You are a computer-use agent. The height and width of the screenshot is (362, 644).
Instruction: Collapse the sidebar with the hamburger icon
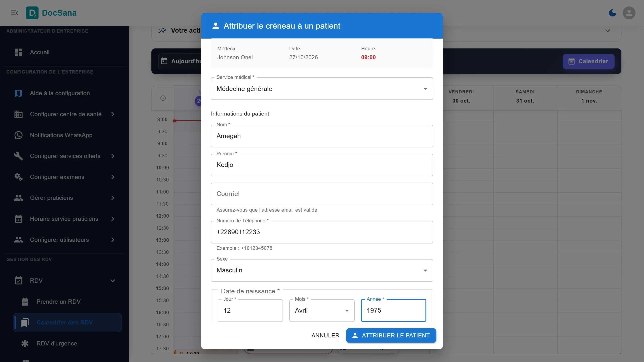[14, 13]
